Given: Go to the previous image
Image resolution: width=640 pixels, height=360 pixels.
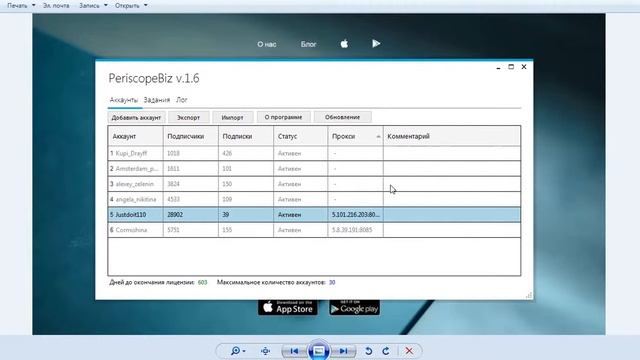Looking at the screenshot, I should tap(294, 351).
